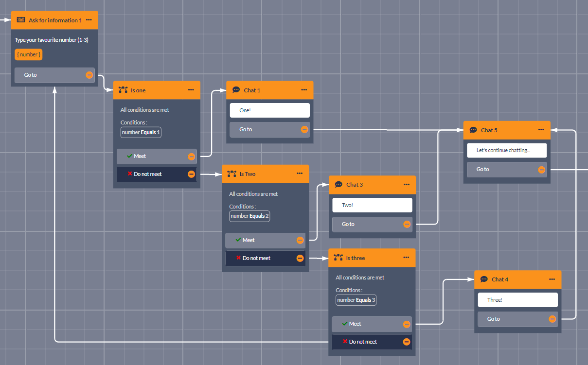Open the three-dot menu on Is Two node
This screenshot has height=365, width=588.
point(300,174)
